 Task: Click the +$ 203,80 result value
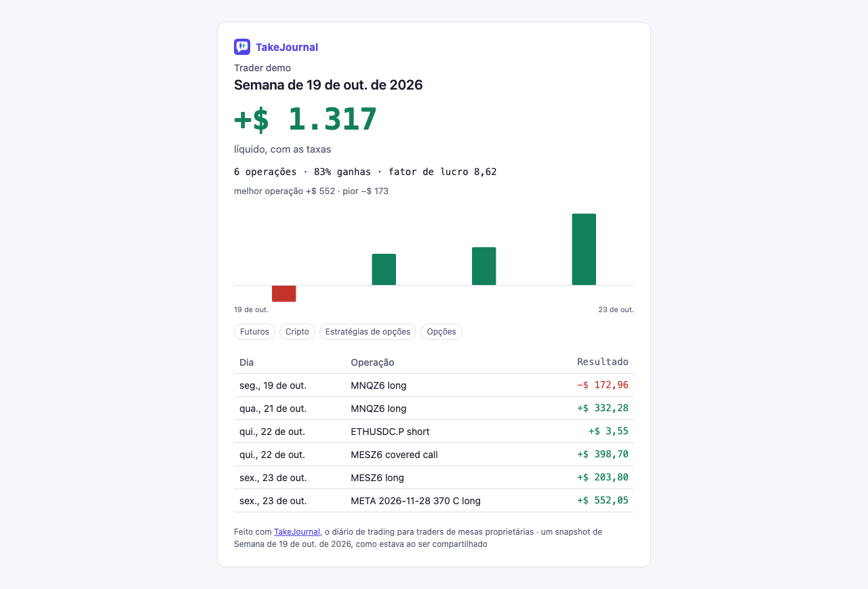[x=603, y=477]
